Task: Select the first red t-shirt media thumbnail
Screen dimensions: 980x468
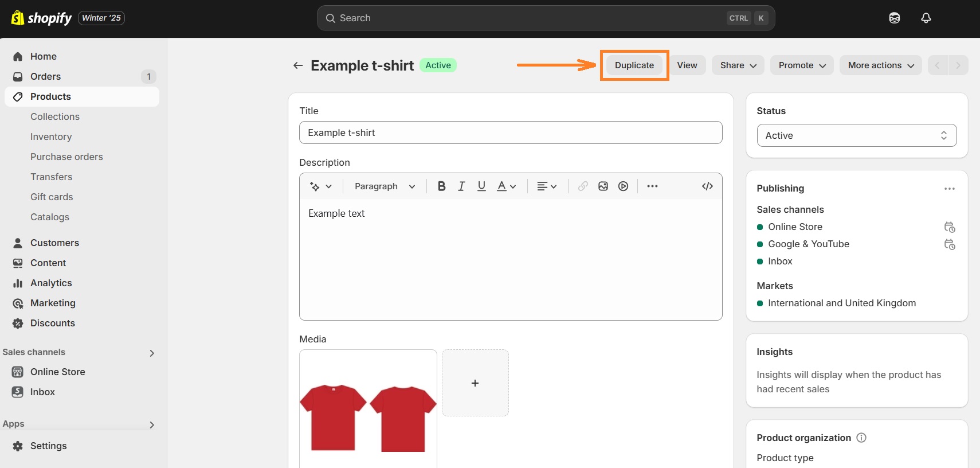Action: (x=368, y=408)
